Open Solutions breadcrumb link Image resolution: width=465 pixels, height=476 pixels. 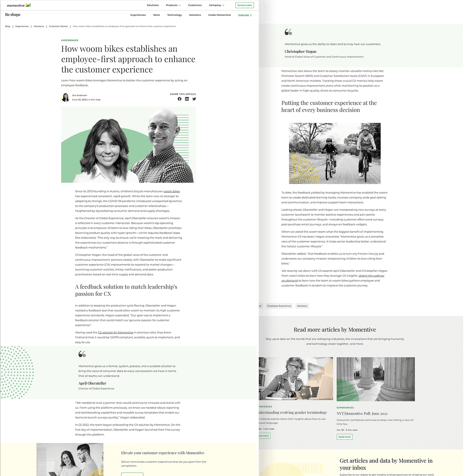39,26
